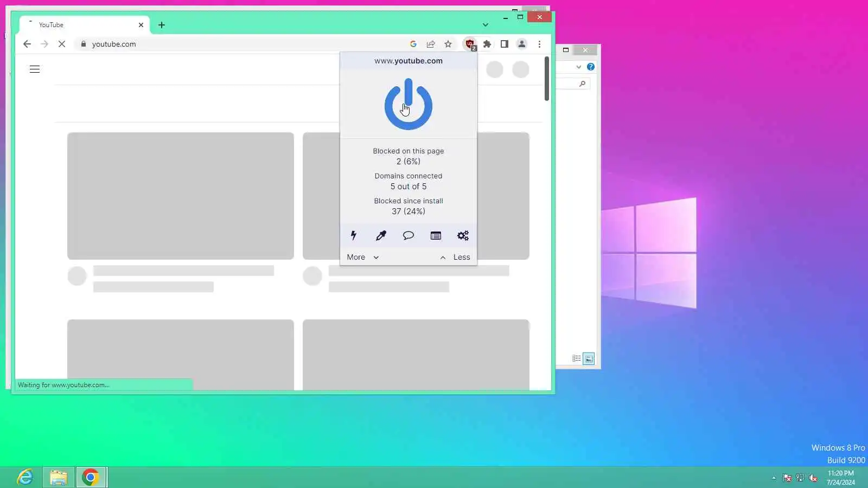
Task: Click the www.youtube.com hostname in popup
Action: [x=409, y=61]
